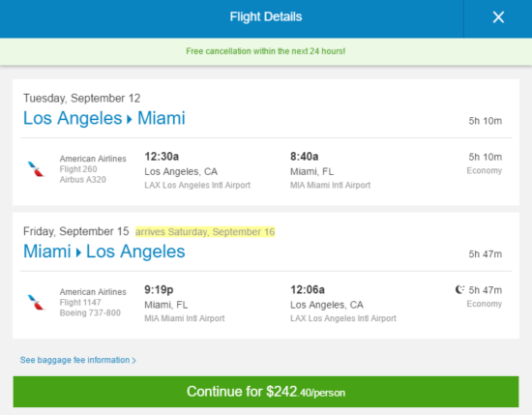
Task: Click LAX Los Angeles Intl Airport departure text
Action: click(x=197, y=186)
